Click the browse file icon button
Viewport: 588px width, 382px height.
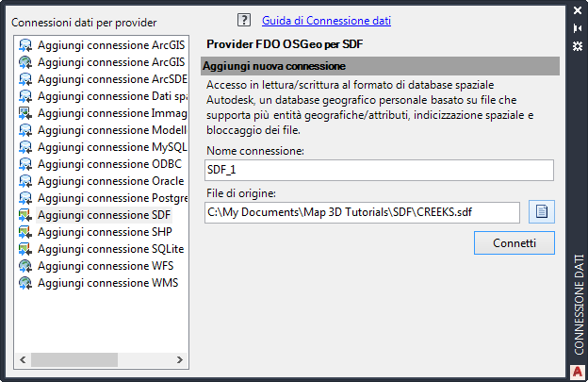tap(542, 211)
